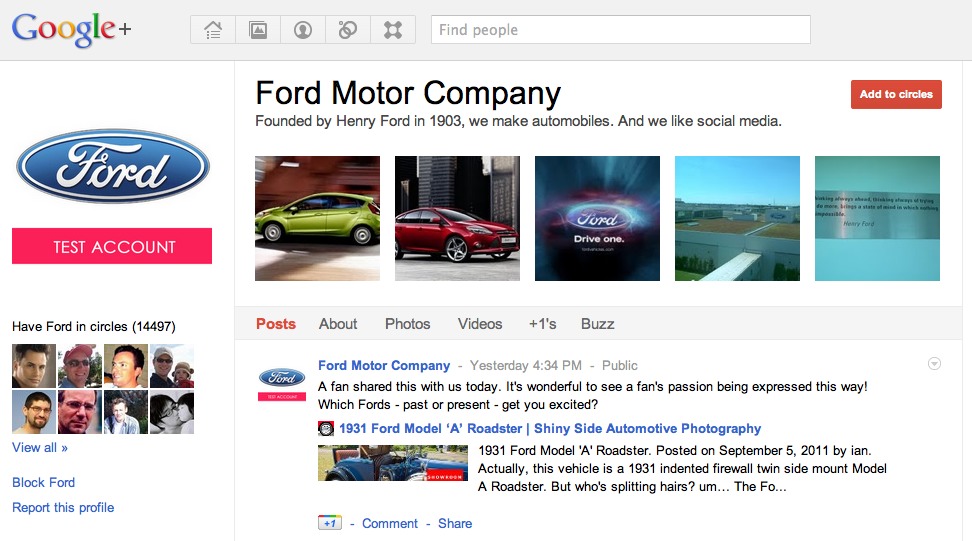The height and width of the screenshot is (541, 972).
Task: Open black-and-white kissing couple follower photo
Action: (x=172, y=412)
